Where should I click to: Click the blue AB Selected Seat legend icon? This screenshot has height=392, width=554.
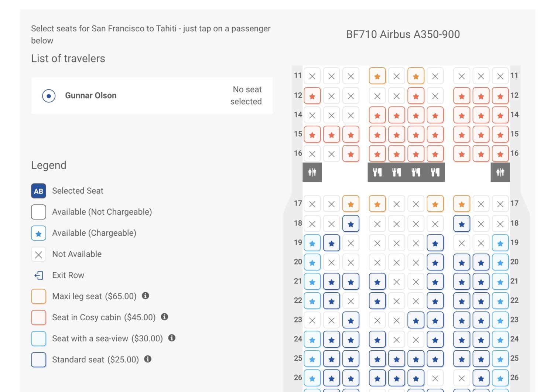coord(38,191)
